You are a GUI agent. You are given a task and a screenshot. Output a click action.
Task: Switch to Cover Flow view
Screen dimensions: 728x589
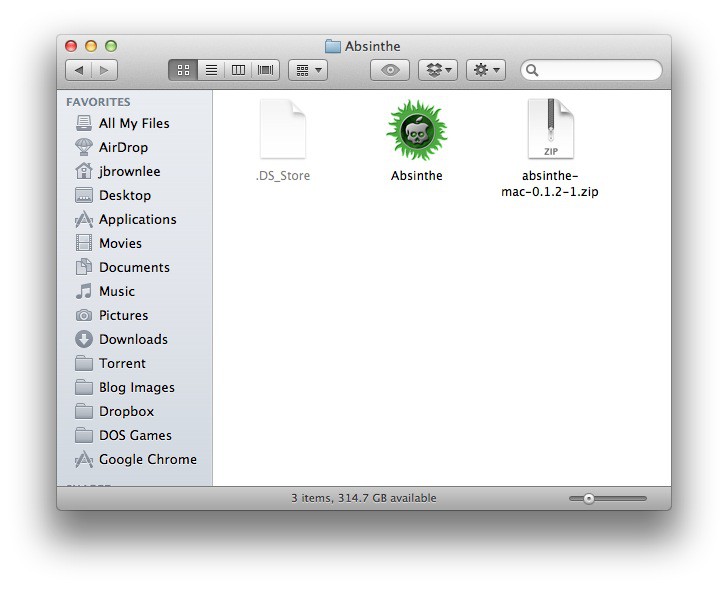pos(265,70)
